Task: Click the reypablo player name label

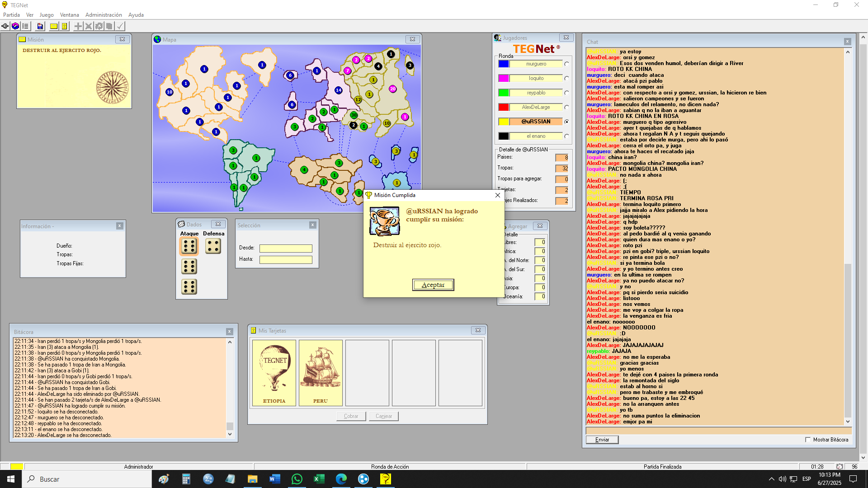Action: coord(536,93)
